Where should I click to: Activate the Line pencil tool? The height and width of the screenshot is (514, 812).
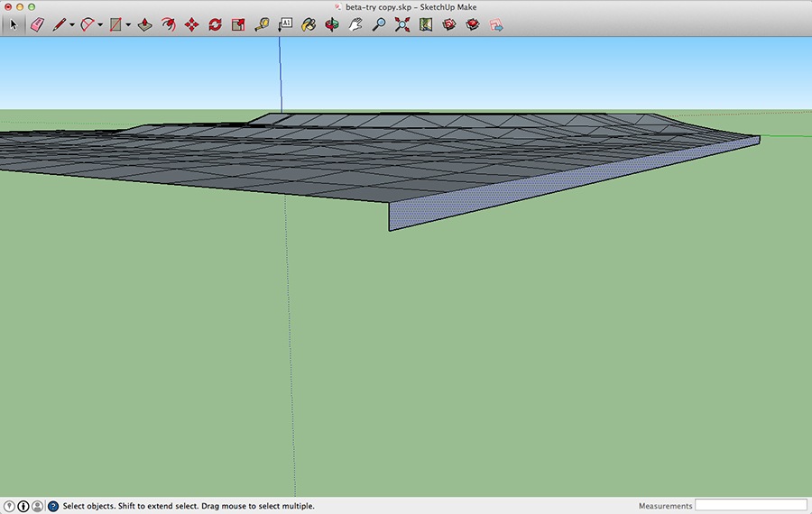click(59, 24)
